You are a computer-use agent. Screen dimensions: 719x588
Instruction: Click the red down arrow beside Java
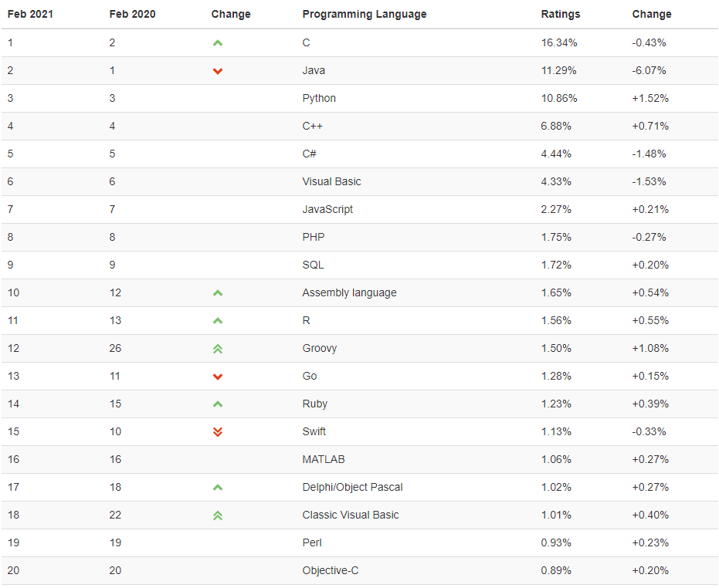pos(218,71)
